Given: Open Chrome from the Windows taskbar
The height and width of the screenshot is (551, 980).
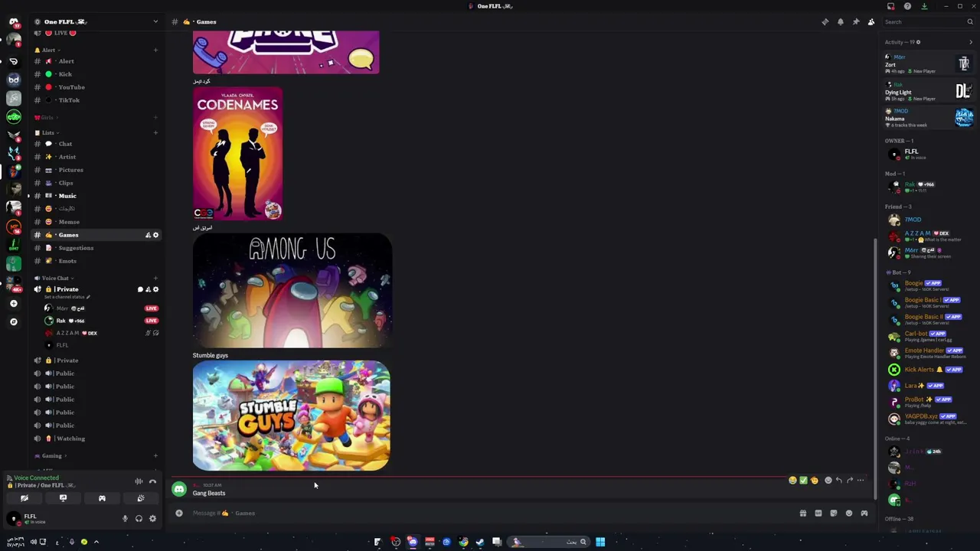Looking at the screenshot, I should 463,542.
